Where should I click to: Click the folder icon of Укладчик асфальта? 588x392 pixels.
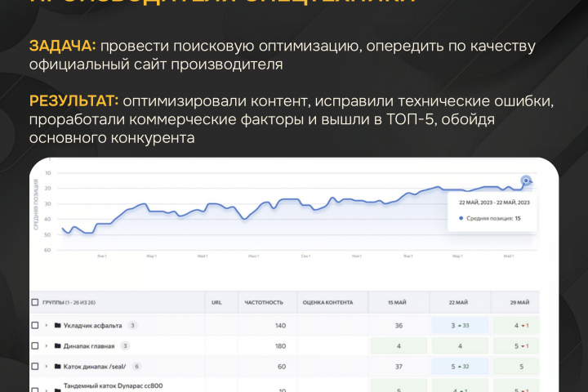pyautogui.click(x=57, y=325)
